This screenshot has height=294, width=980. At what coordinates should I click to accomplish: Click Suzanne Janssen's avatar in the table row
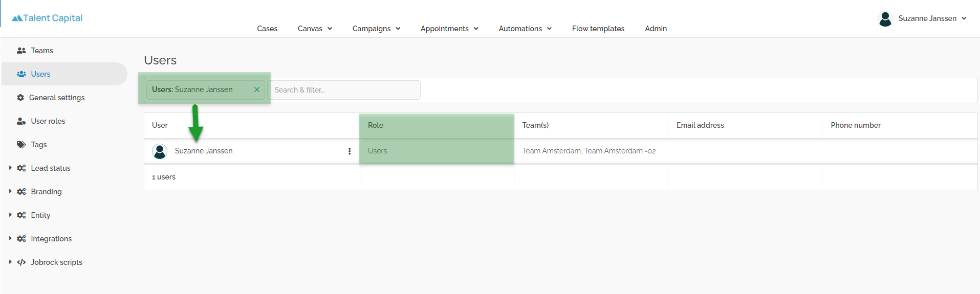click(x=160, y=151)
